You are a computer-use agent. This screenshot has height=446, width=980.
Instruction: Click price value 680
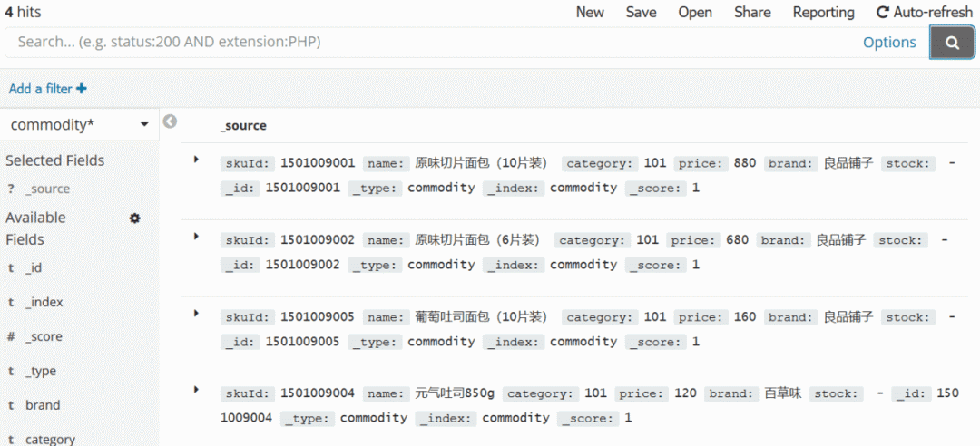[738, 240]
